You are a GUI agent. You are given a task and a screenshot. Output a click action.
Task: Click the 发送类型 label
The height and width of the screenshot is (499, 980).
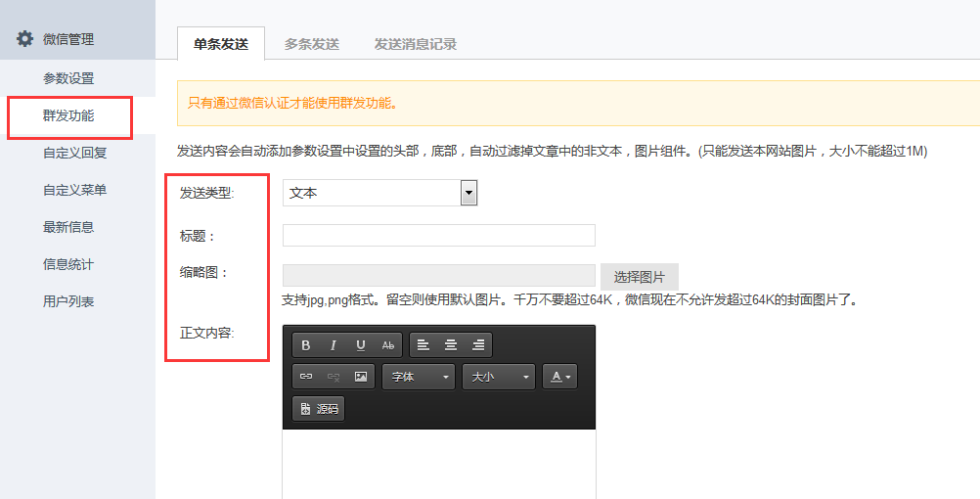pyautogui.click(x=207, y=193)
